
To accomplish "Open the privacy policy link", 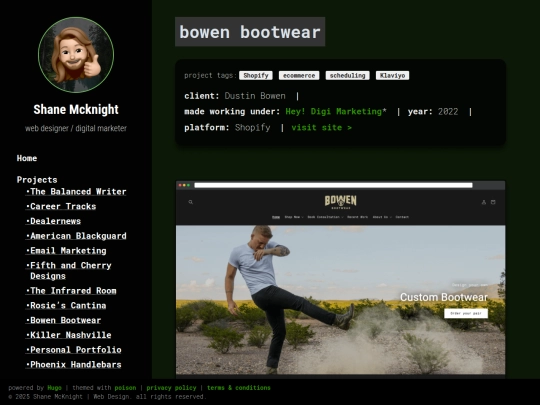I will pyautogui.click(x=171, y=388).
